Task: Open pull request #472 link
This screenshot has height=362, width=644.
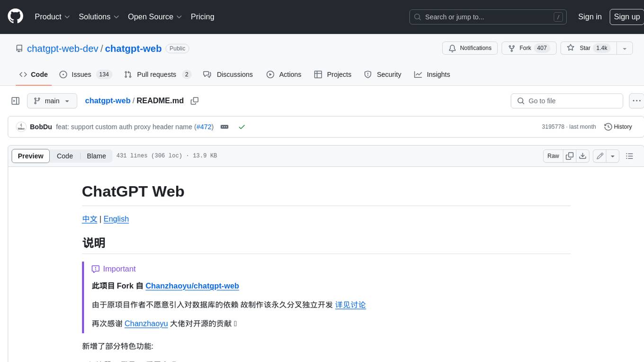Action: pyautogui.click(x=204, y=127)
